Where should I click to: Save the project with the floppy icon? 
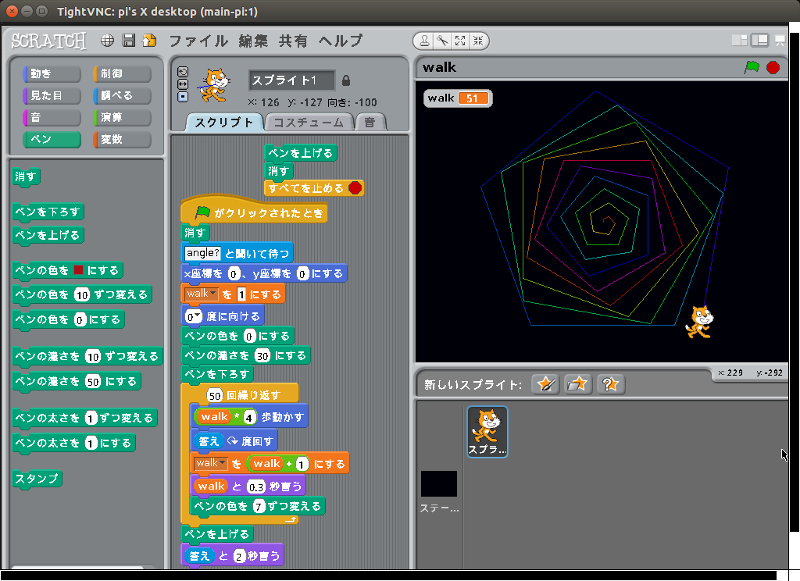[129, 41]
